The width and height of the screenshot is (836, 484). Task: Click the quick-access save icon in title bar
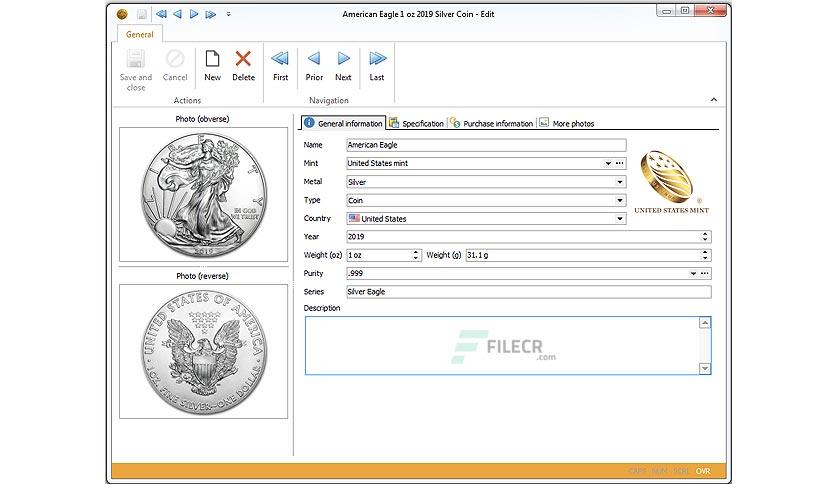tap(141, 14)
